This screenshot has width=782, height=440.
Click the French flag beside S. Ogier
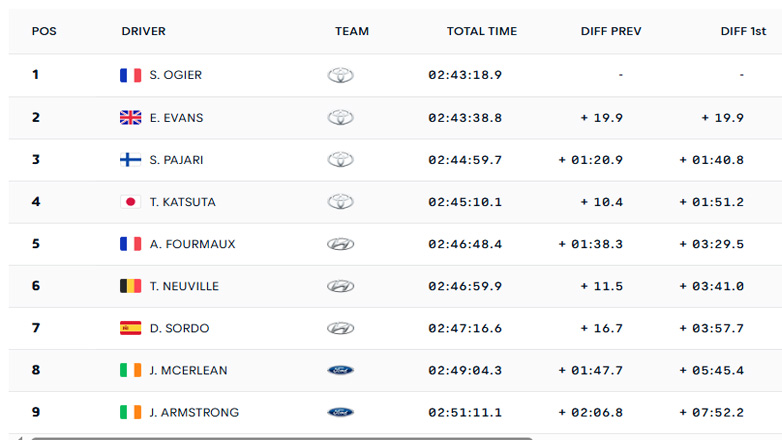coord(130,75)
